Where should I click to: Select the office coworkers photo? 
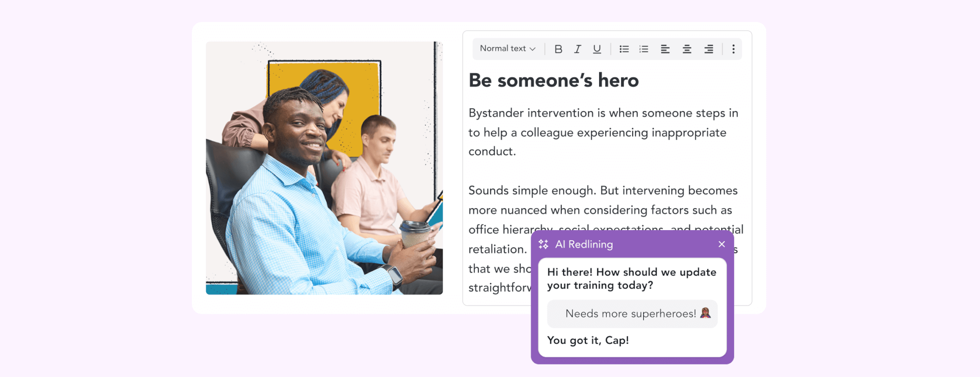click(324, 168)
